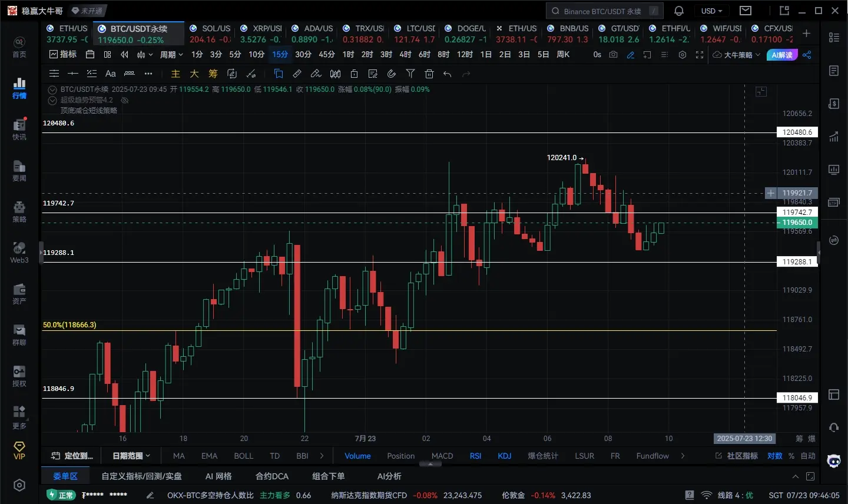Click the notification bell icon

tap(679, 11)
